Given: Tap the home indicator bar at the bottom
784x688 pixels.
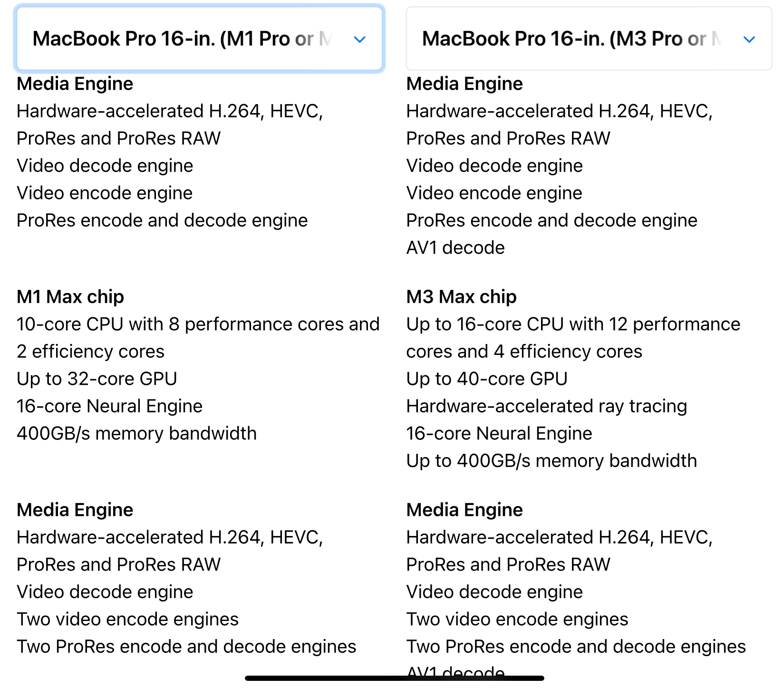Looking at the screenshot, I should (x=395, y=678).
